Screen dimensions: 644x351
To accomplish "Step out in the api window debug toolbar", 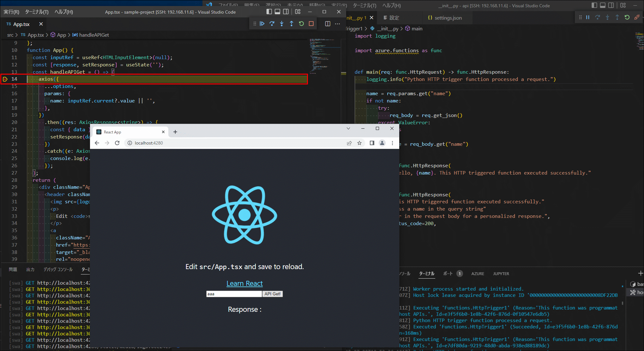I will 617,17.
